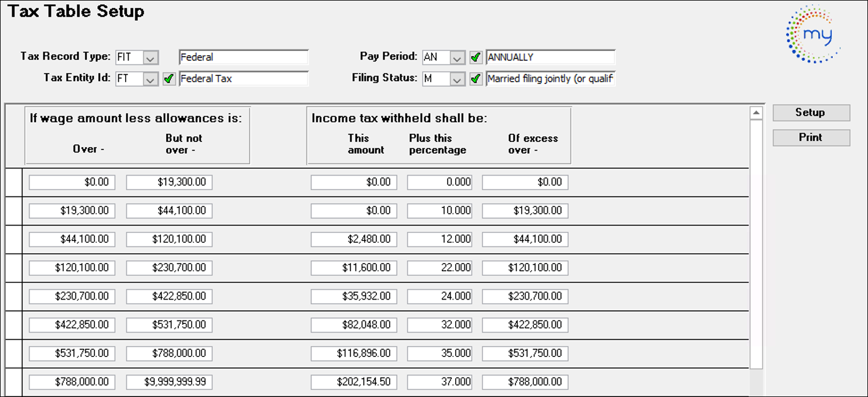This screenshot has height=397, width=868.
Task: Click the $19,300.00 'But not over' field
Action: (169, 183)
